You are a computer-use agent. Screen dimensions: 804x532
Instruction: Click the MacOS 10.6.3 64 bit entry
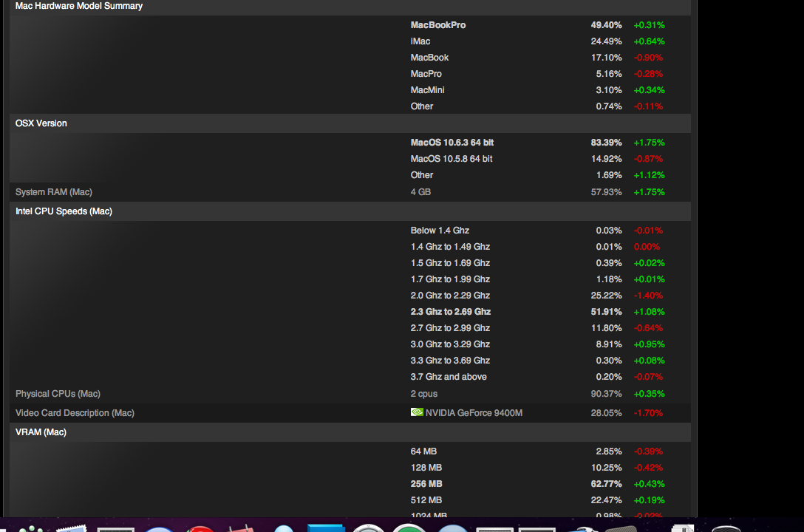pyautogui.click(x=452, y=143)
